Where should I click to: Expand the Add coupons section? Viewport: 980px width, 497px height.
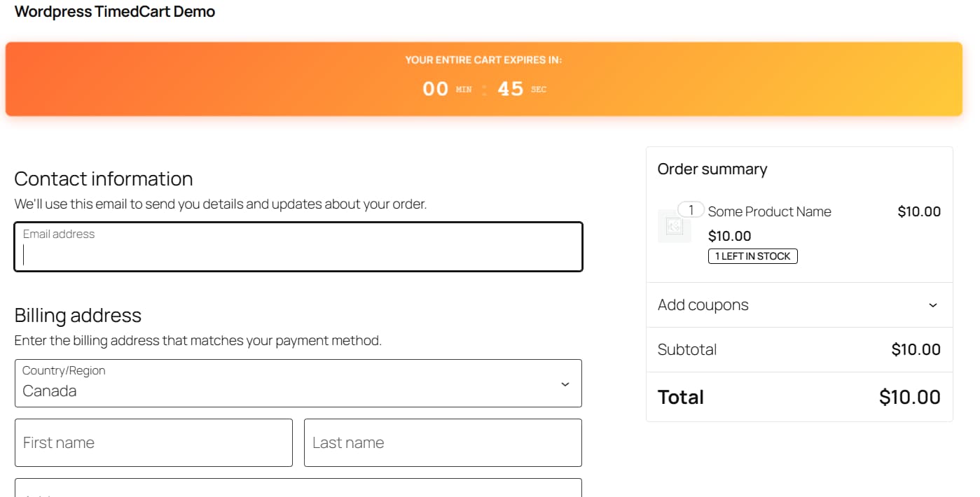pos(703,304)
